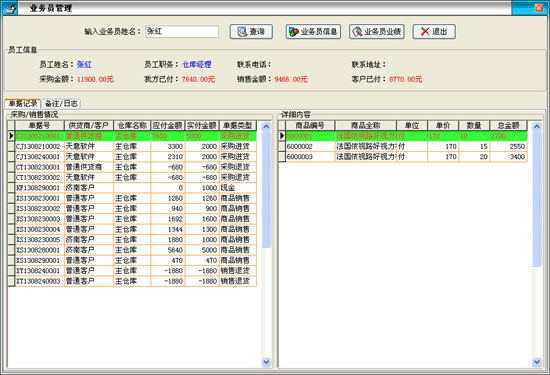Click the details list scrollbar thumb
The width and height of the screenshot is (550, 375).
click(537, 199)
